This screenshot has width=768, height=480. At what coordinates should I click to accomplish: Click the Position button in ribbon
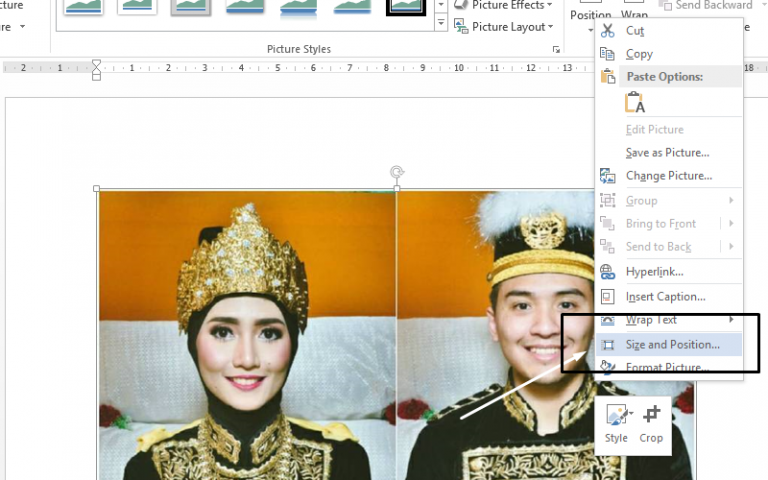coord(590,16)
